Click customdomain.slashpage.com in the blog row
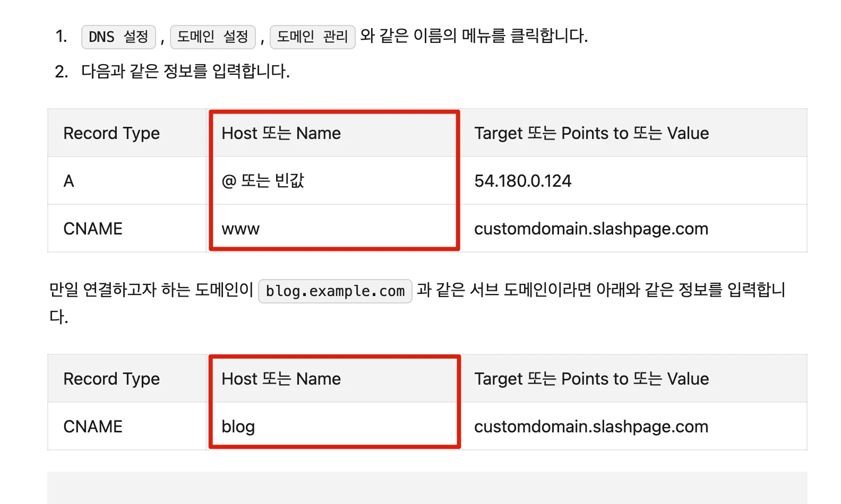 591,427
